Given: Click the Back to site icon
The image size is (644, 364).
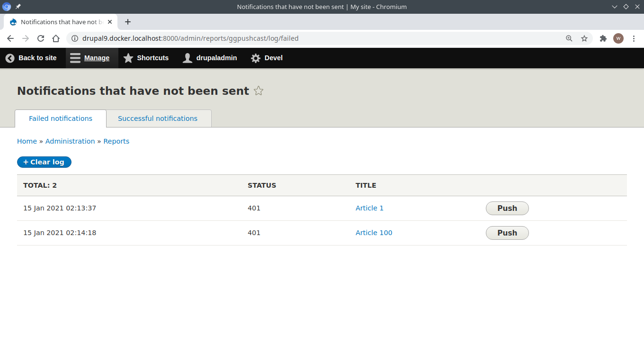Looking at the screenshot, I should pos(9,58).
